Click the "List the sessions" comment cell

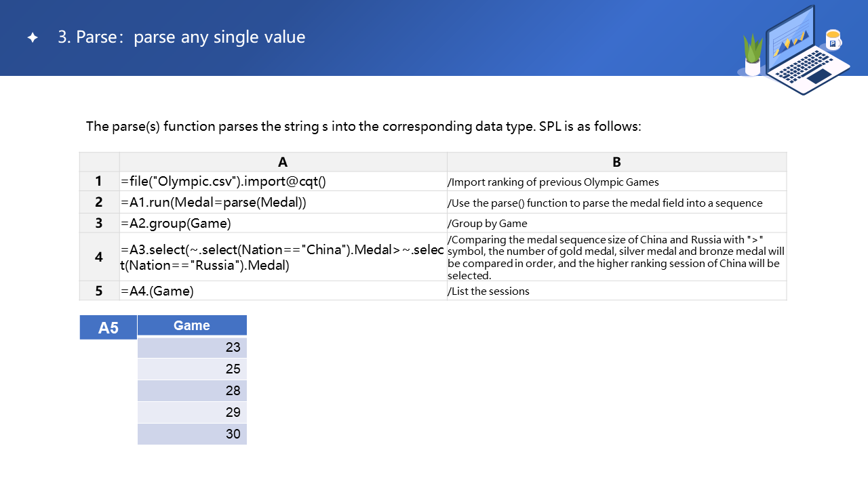pyautogui.click(x=616, y=291)
